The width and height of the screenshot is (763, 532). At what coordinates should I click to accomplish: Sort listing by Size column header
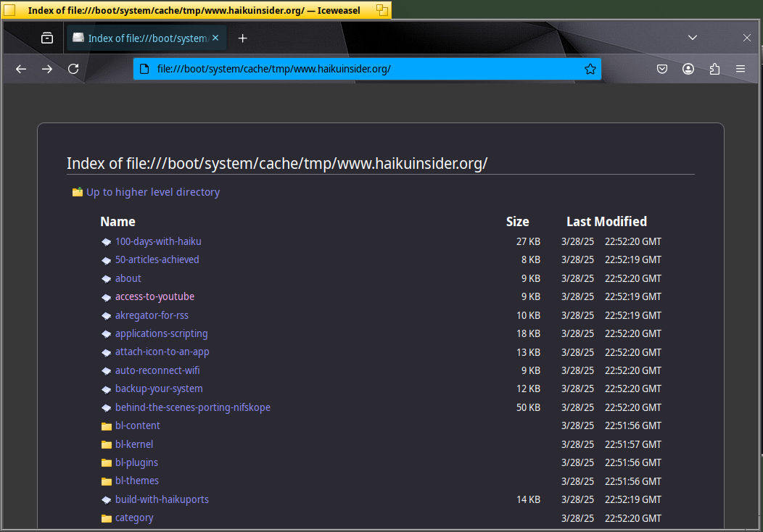pos(517,222)
